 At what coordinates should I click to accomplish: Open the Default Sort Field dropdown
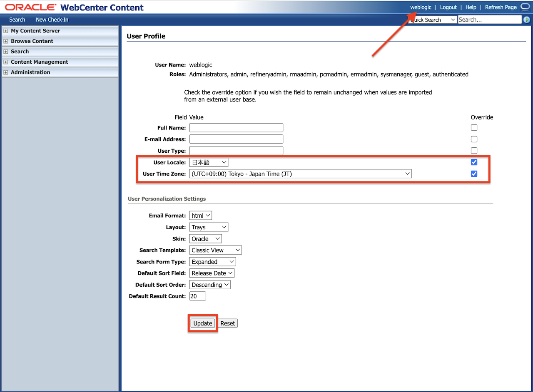coord(212,273)
